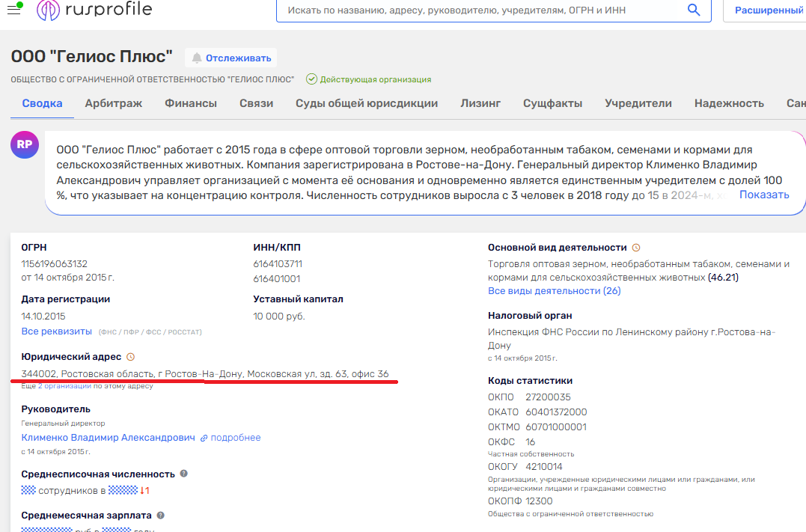Click the link chain icon near подробнее
This screenshot has width=806, height=532.
point(204,438)
